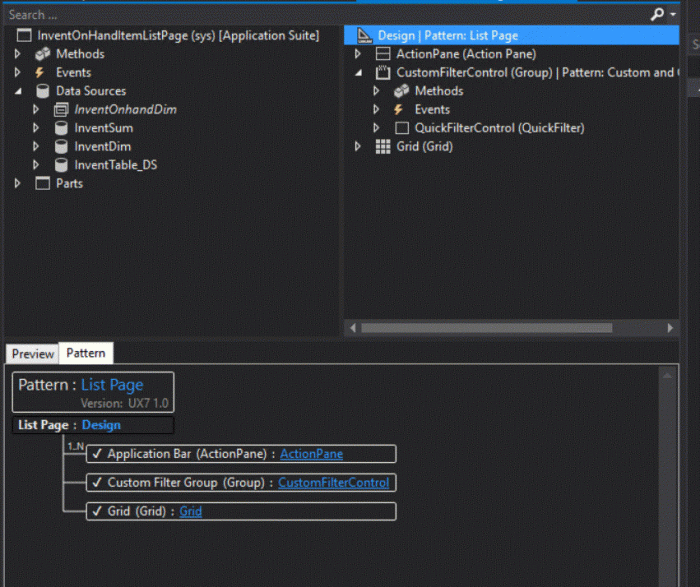Expand Methods under CustomFilterControl
This screenshot has width=700, height=587.
[376, 91]
